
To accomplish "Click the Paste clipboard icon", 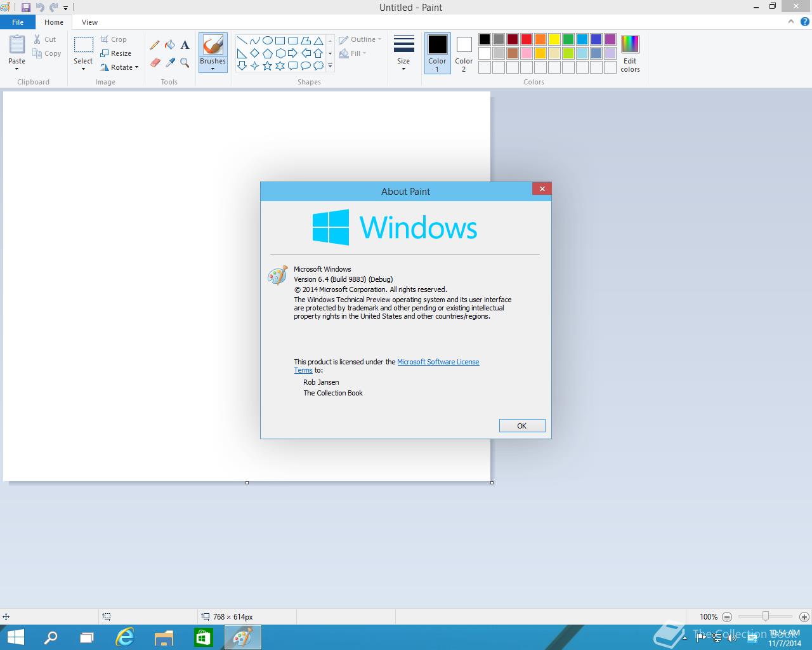I will [17, 45].
